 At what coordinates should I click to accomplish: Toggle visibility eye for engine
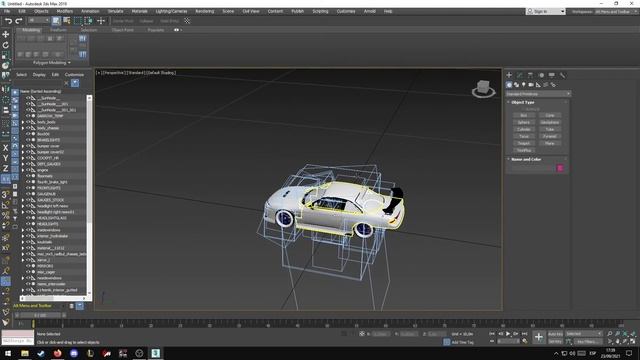[x=29, y=170]
